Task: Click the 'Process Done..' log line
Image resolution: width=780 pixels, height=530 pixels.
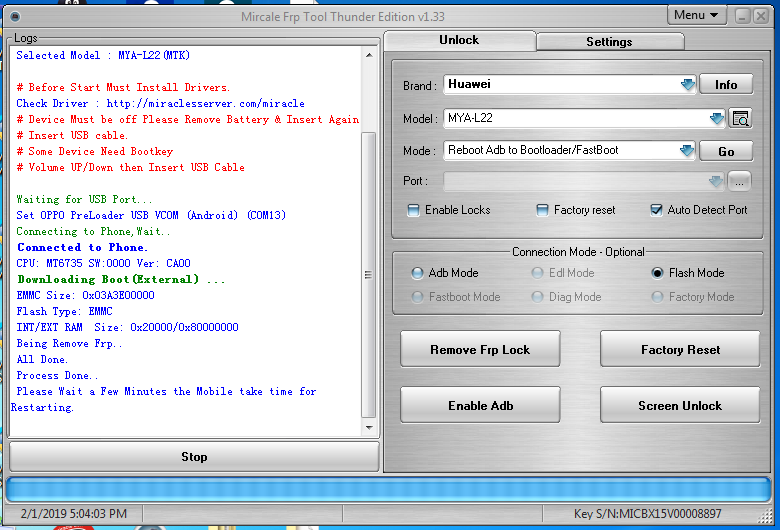Action: [x=57, y=375]
